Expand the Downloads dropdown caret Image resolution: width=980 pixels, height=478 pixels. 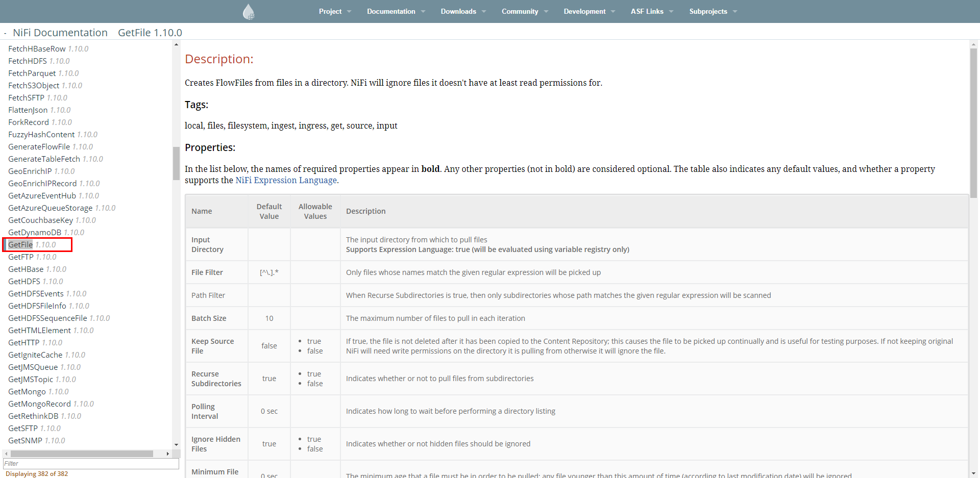click(x=484, y=12)
